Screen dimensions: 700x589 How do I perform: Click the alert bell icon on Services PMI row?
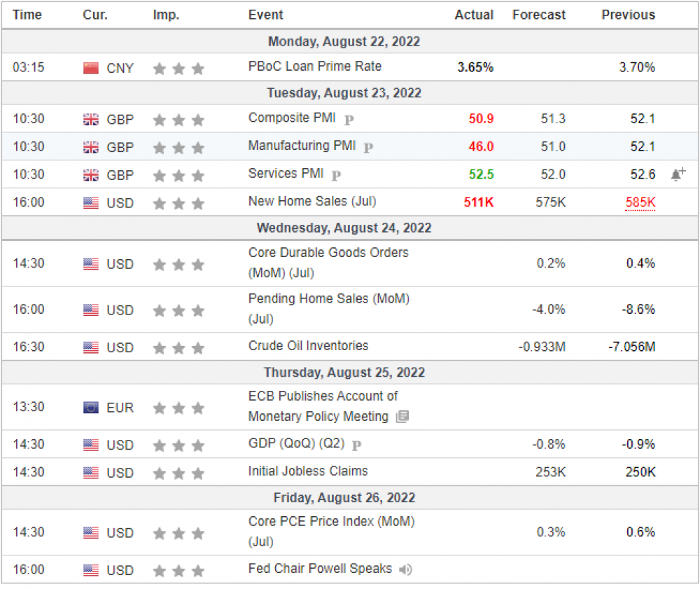[x=675, y=174]
